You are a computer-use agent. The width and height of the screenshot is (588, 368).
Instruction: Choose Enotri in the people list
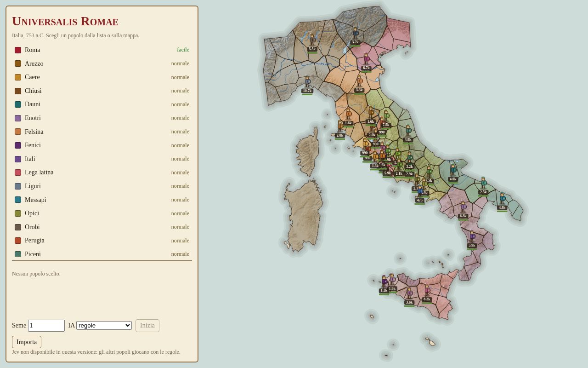102,118
